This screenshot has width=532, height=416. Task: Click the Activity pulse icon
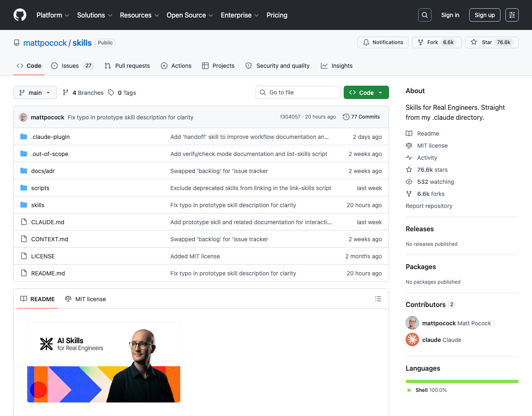pos(409,158)
